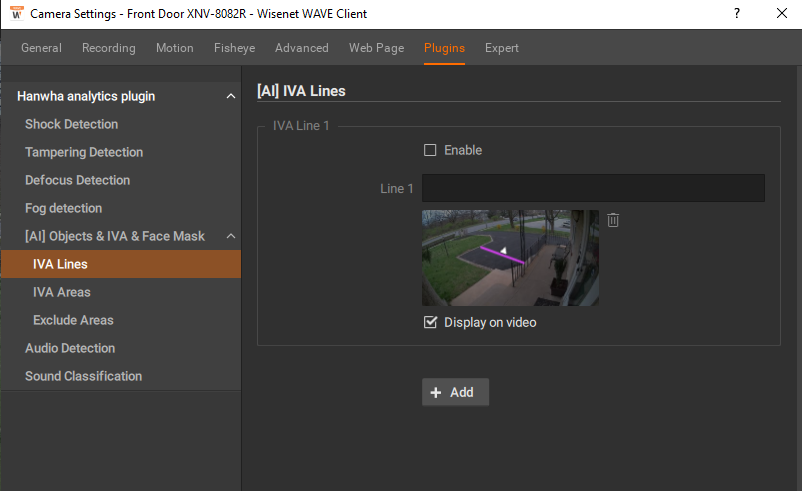Collapse the [AI] Objects & IVA & Face Mask group
Viewport: 802px width, 491px height.
click(x=231, y=236)
